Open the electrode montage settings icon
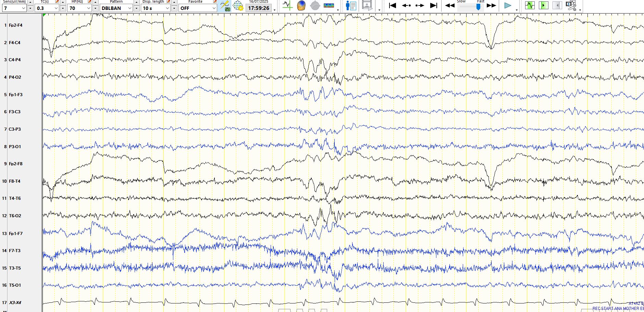644x312 pixels. [238, 5]
